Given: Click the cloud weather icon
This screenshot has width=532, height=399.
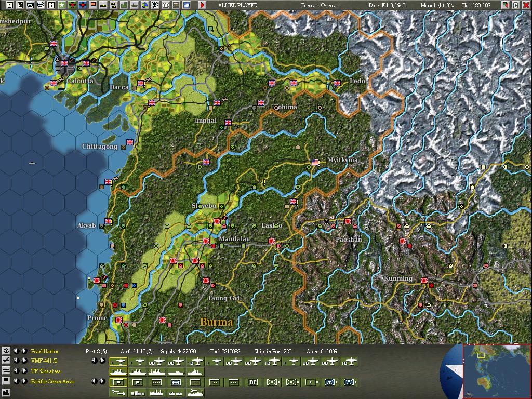Looking at the screenshot, I should coord(187,5).
